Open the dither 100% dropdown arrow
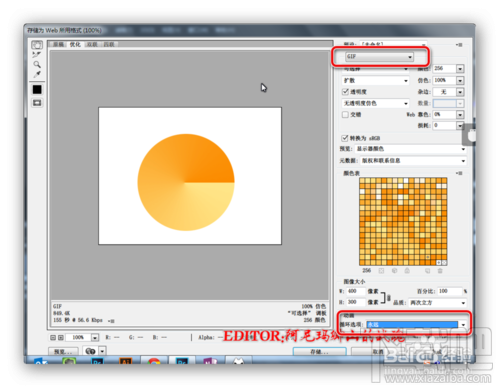The width and height of the screenshot is (500, 388). pyautogui.click(x=460, y=80)
